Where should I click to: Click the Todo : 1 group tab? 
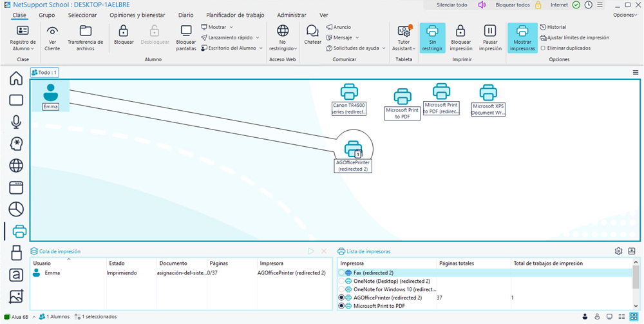coord(44,73)
